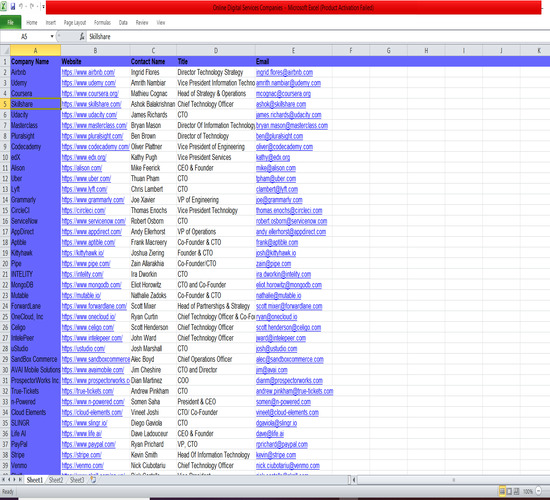Click the Name Box showing A5

(x=25, y=36)
